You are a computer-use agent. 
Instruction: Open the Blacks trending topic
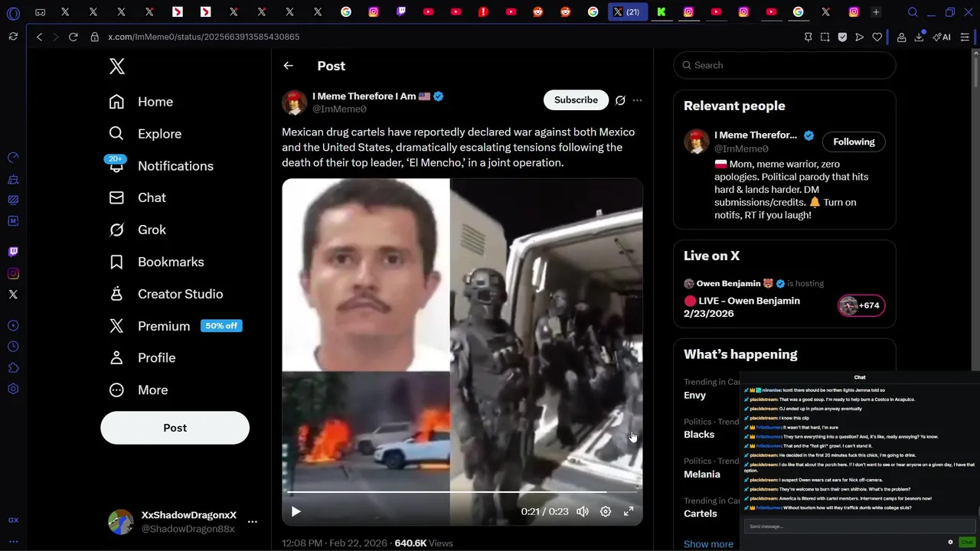(699, 435)
